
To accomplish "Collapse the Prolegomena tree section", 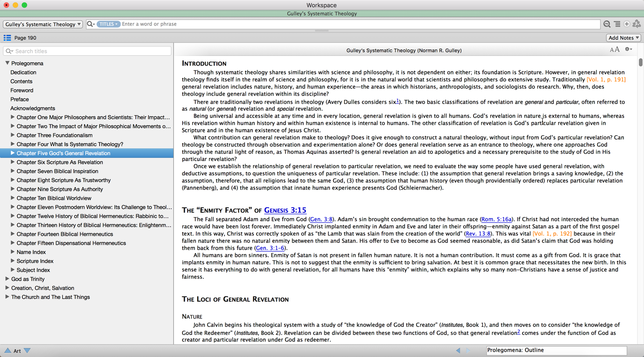I will [7, 63].
